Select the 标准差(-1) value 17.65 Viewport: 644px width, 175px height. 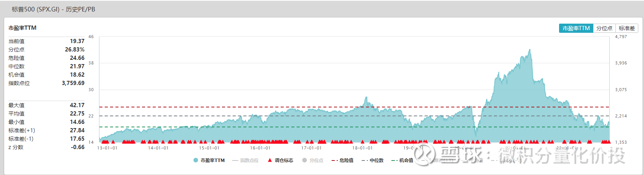pyautogui.click(x=77, y=139)
